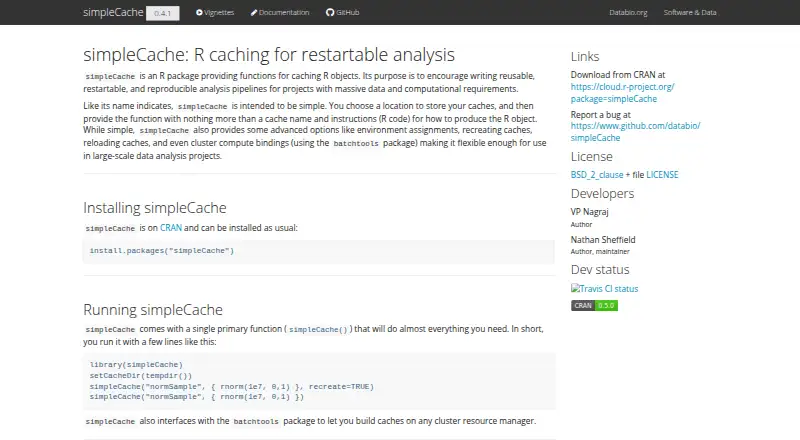Click developer name VP Nagraj
The image size is (800, 440).
click(589, 211)
